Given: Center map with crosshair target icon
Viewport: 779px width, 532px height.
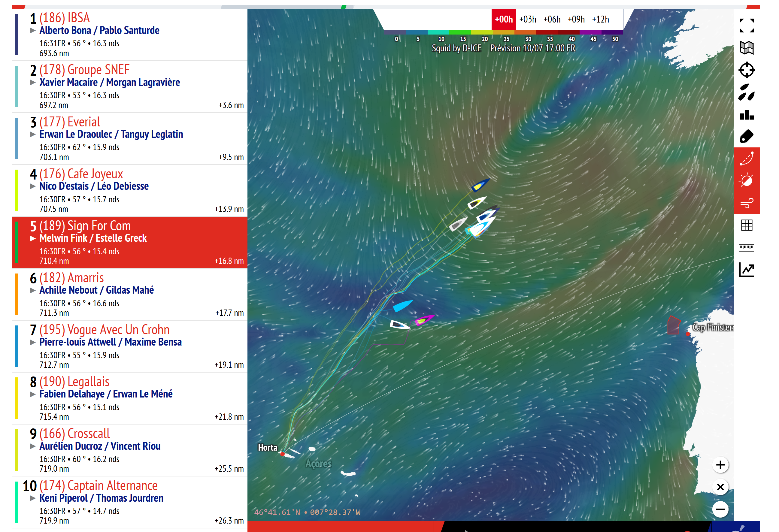Looking at the screenshot, I should [747, 70].
